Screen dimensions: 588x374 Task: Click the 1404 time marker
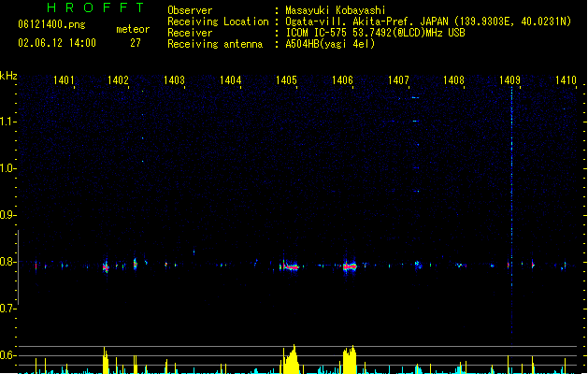230,80
